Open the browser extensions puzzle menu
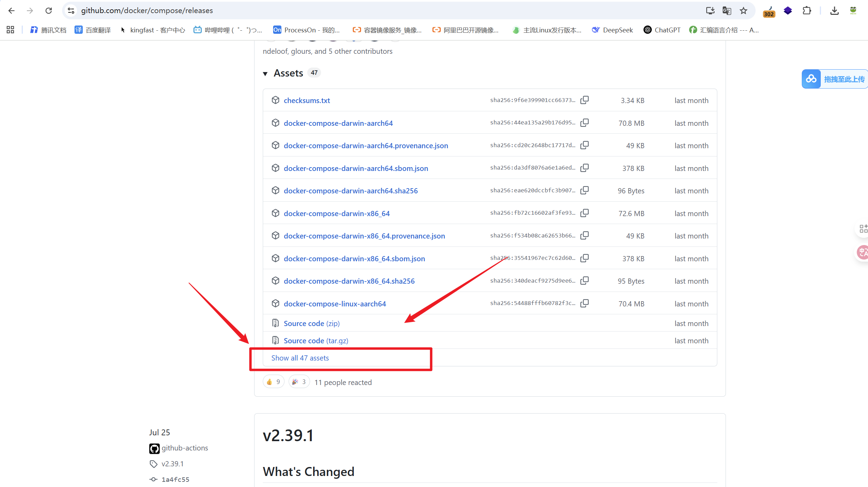This screenshot has width=868, height=487. (807, 11)
